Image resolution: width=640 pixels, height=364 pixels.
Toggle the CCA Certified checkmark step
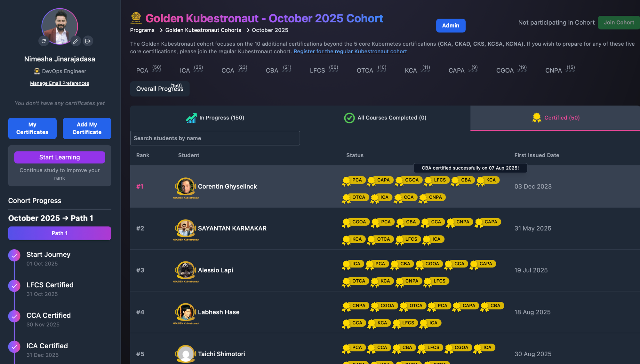pyautogui.click(x=14, y=316)
